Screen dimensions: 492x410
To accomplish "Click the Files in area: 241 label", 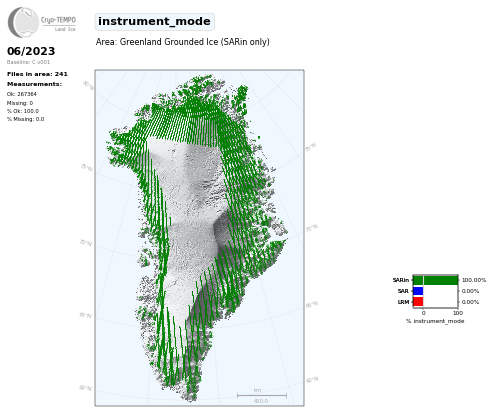I will pos(37,74).
